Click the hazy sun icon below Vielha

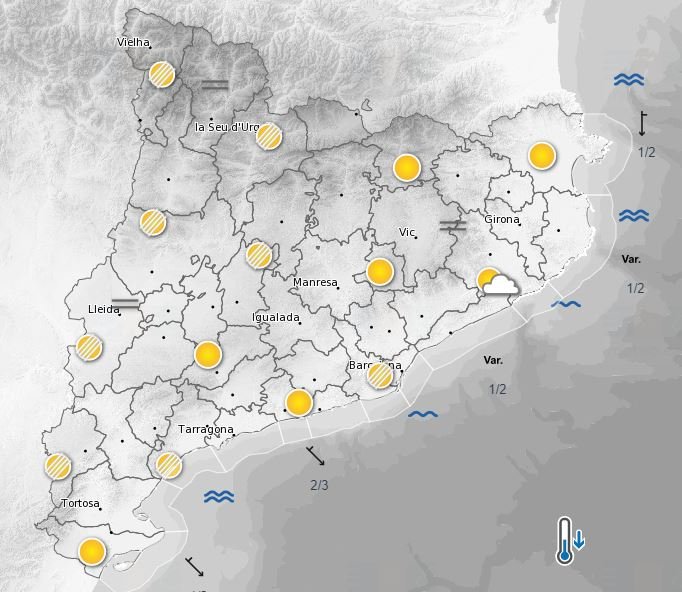click(162, 74)
